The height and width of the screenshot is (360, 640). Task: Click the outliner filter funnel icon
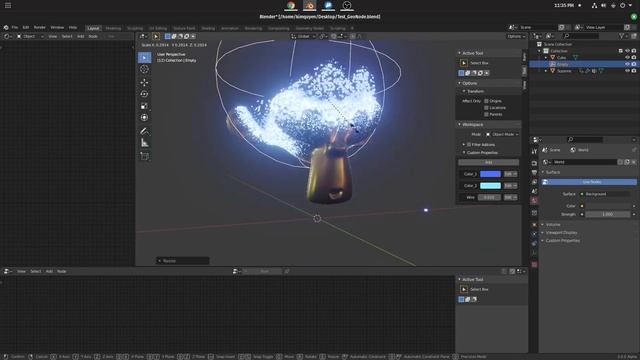point(621,36)
